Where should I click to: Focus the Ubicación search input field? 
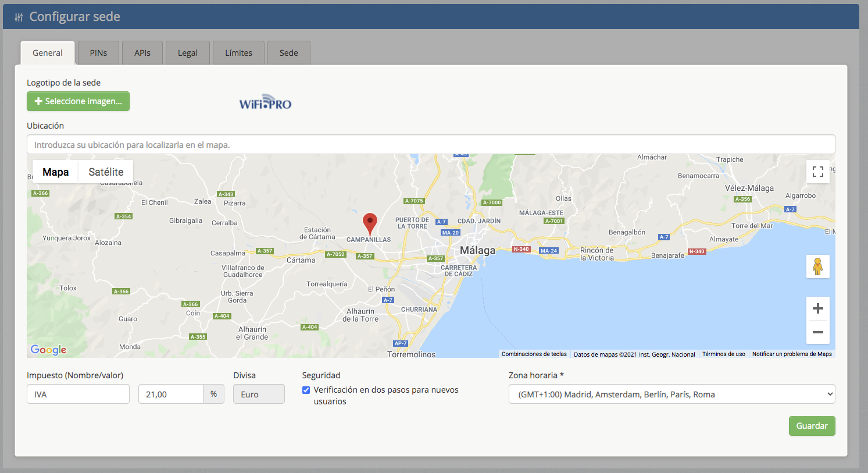click(x=430, y=145)
